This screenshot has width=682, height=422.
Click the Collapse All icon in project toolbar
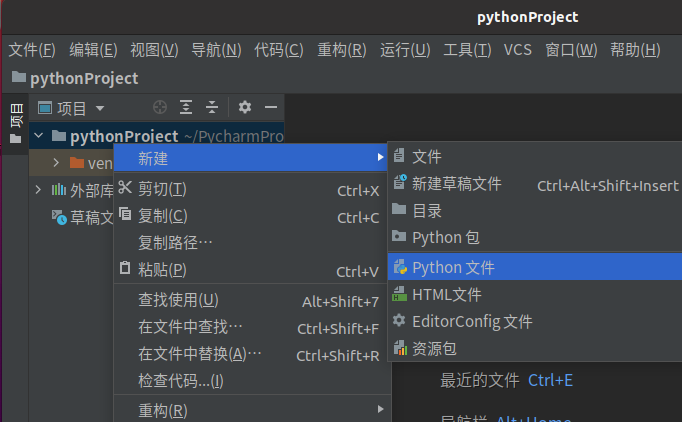(x=212, y=107)
